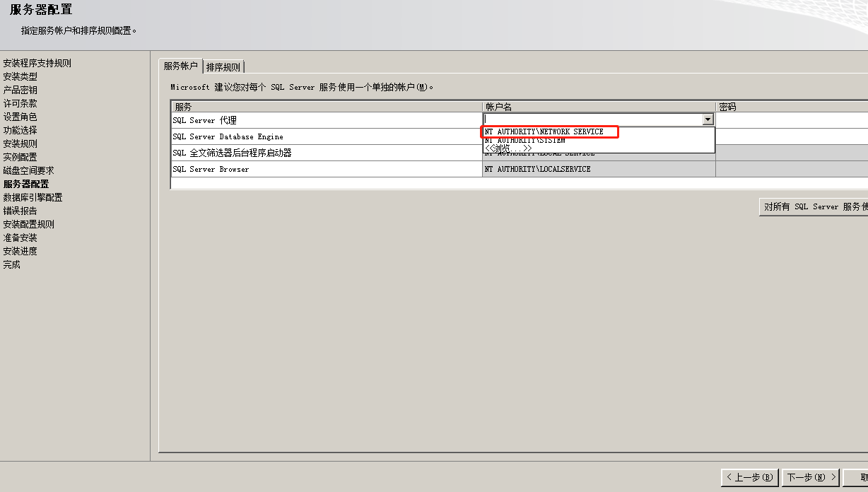The image size is (868, 492).
Task: Click the 密码 column header
Action: (792, 107)
